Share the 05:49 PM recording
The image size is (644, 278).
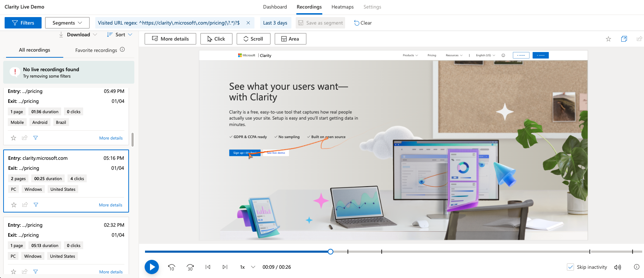[25, 138]
